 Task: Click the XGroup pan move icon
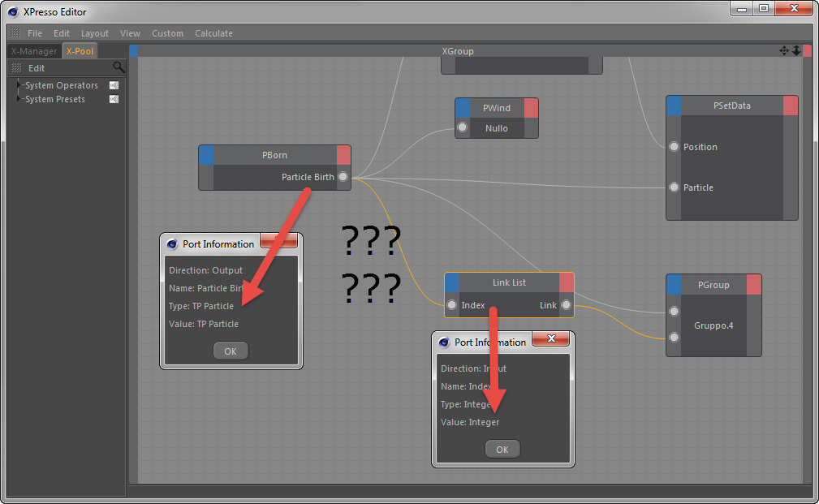pyautogui.click(x=784, y=50)
